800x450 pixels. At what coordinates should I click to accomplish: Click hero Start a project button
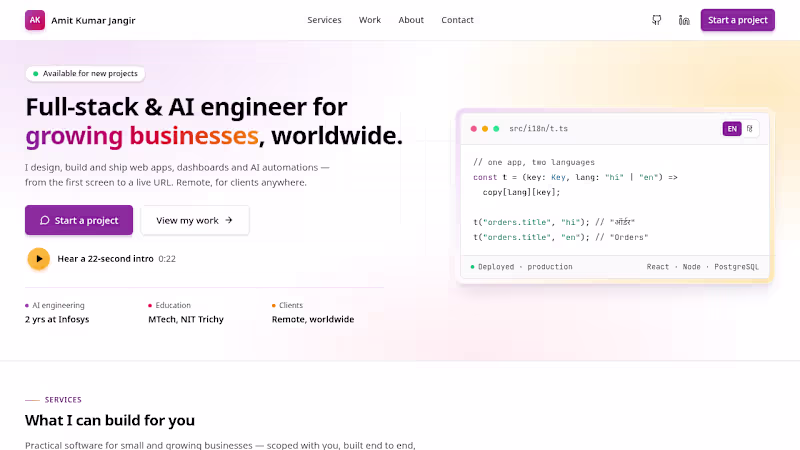(79, 220)
